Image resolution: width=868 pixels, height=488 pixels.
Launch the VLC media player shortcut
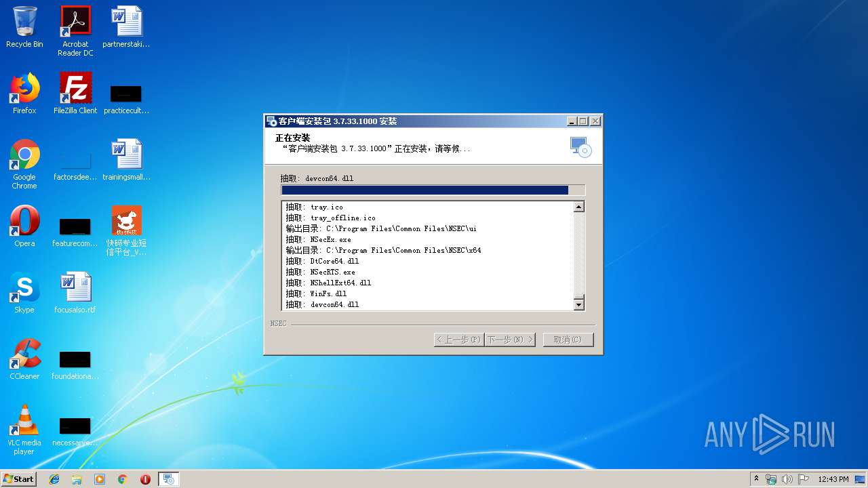coord(24,430)
